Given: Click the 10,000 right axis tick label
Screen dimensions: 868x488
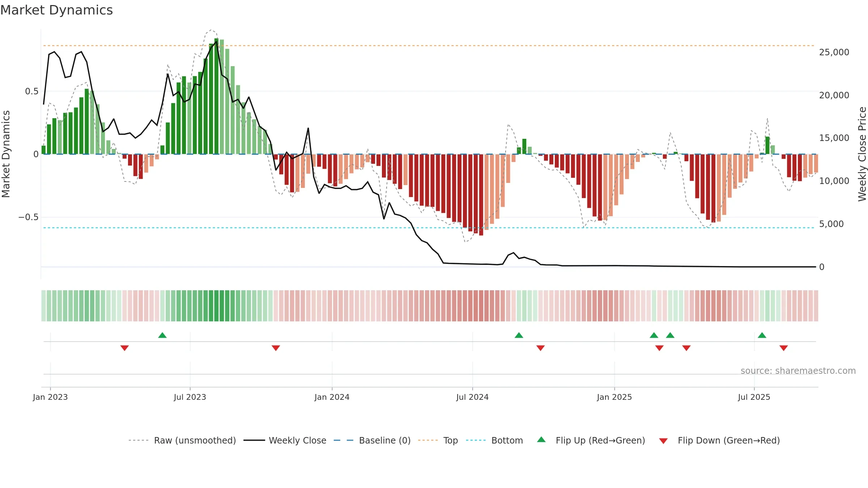Looking at the screenshot, I should point(834,181).
